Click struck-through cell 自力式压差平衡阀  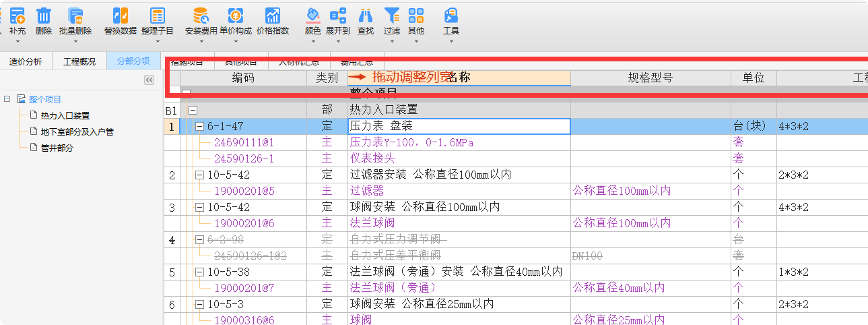[x=459, y=256]
